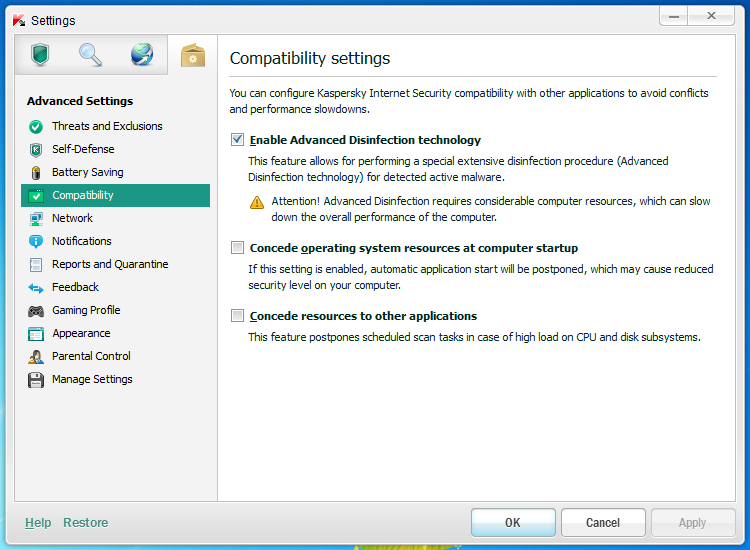The height and width of the screenshot is (550, 750).
Task: Select Reports and Quarantine section
Action: click(110, 264)
